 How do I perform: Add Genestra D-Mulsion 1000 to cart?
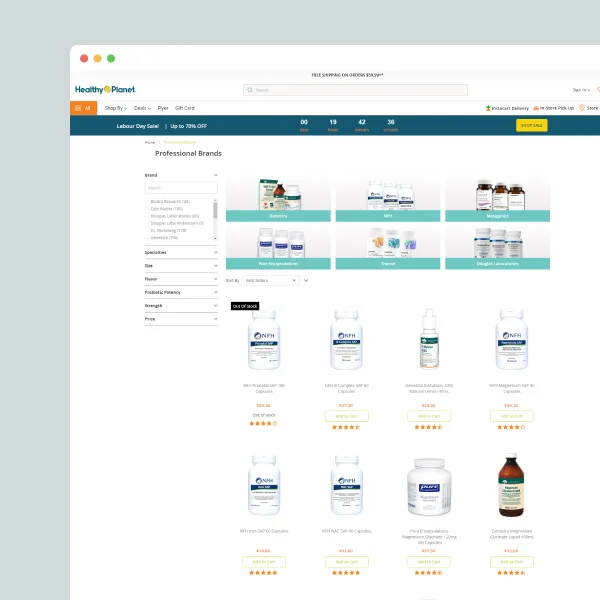coord(429,416)
